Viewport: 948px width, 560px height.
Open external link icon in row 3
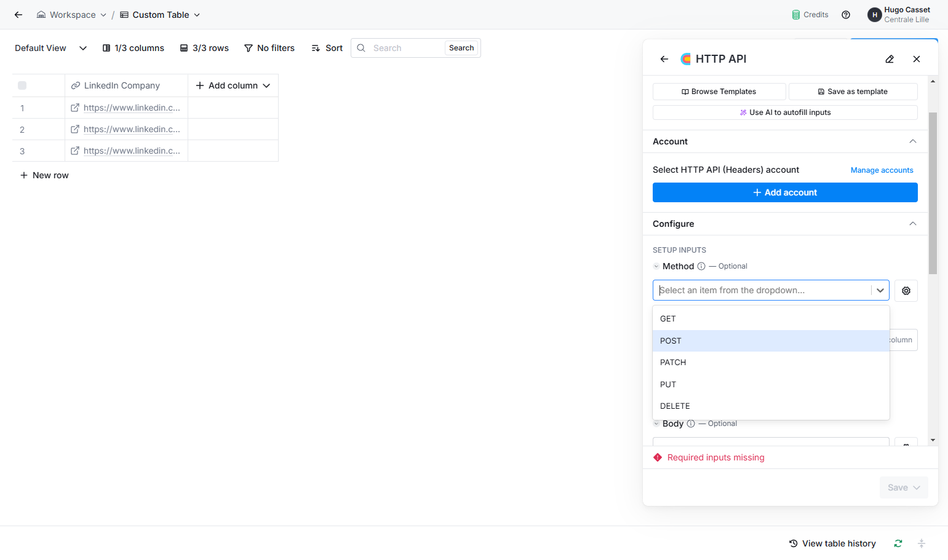pos(75,151)
